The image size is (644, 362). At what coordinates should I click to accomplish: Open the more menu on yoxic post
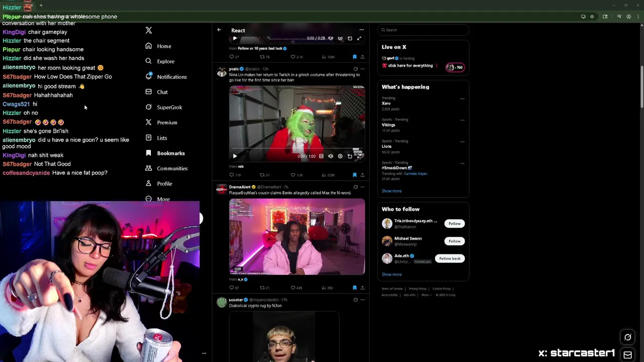coord(362,69)
